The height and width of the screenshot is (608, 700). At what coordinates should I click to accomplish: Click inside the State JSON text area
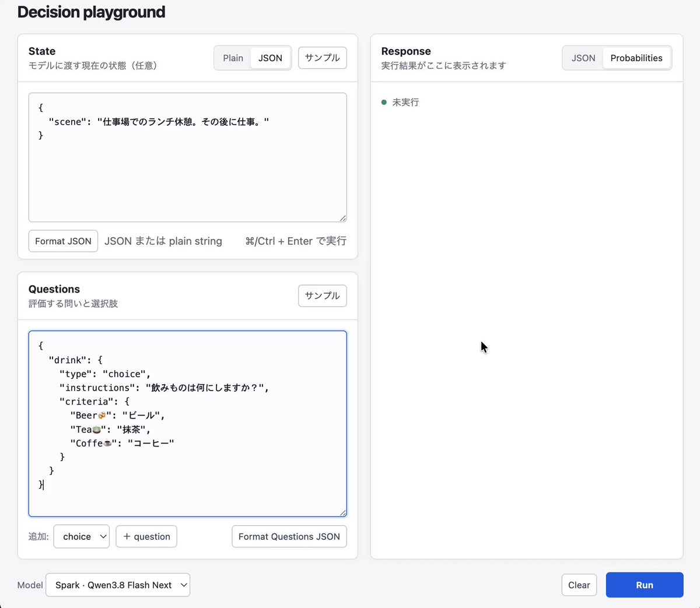188,157
